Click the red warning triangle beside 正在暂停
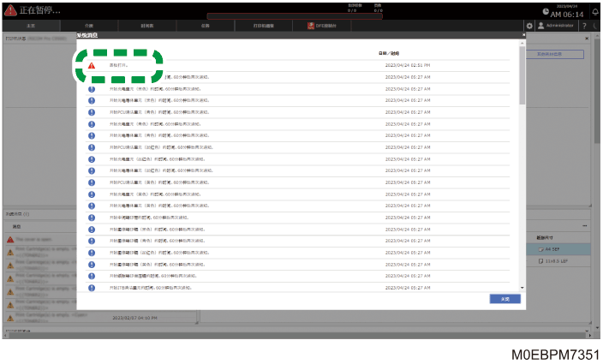Image resolution: width=603 pixels, height=364 pixels. 10,10
